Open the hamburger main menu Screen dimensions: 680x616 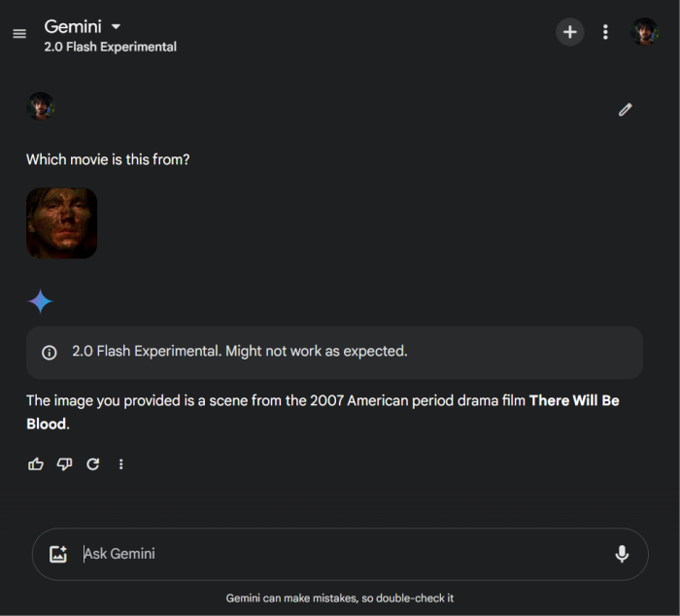click(x=19, y=34)
